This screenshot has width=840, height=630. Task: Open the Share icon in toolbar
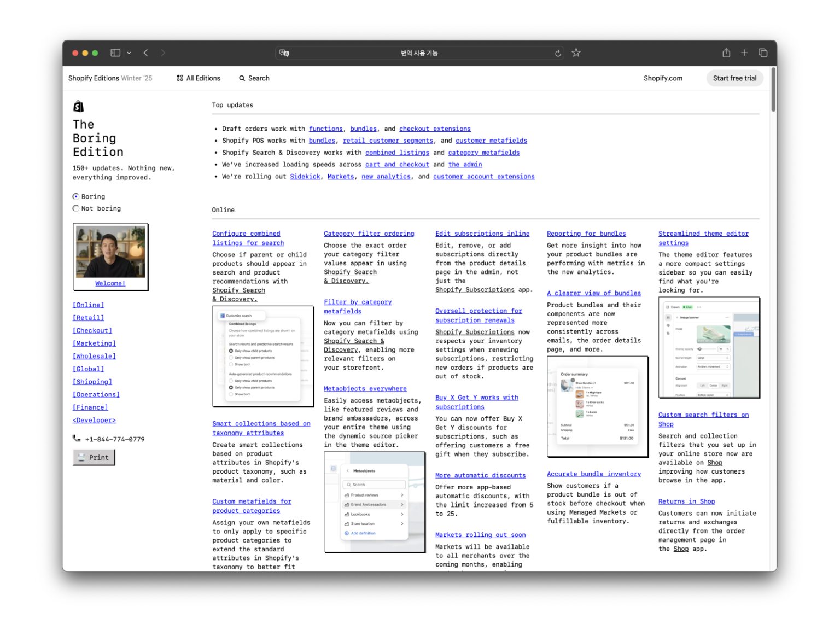(x=726, y=53)
